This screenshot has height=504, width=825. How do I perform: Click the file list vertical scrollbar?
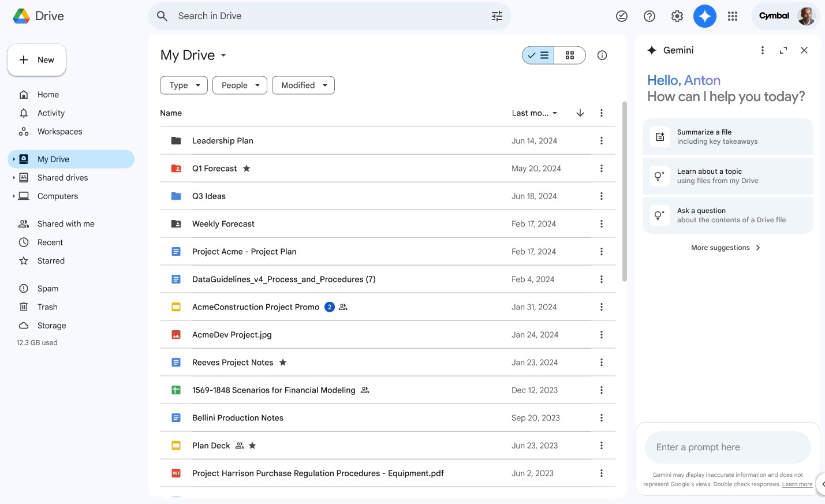pos(624,192)
